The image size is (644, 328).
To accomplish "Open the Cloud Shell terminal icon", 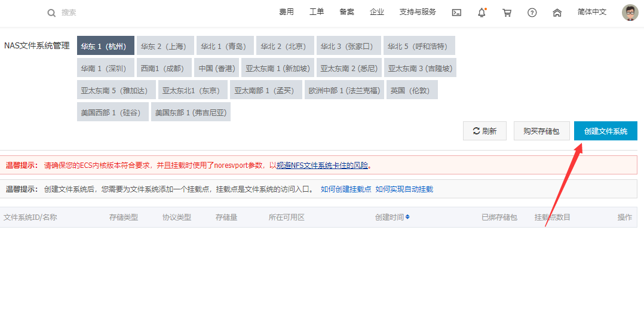I will [x=456, y=13].
